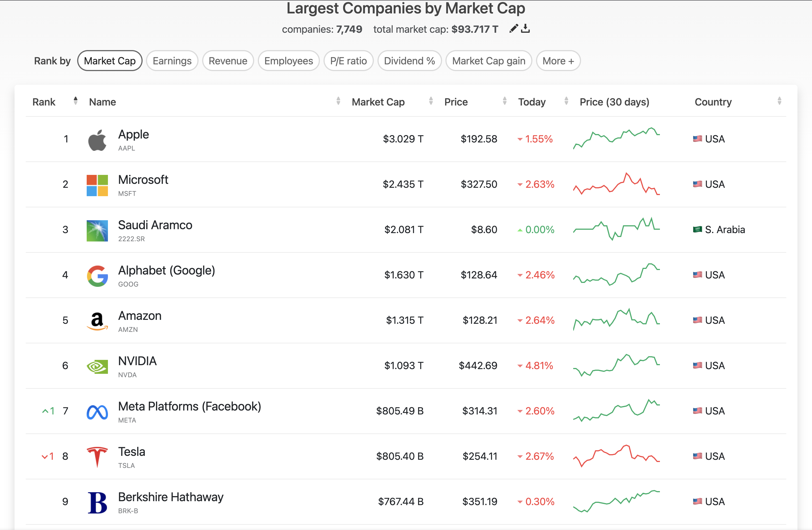Image resolution: width=812 pixels, height=530 pixels.
Task: Click Microsoft's 30-day price chart
Action: click(x=616, y=184)
